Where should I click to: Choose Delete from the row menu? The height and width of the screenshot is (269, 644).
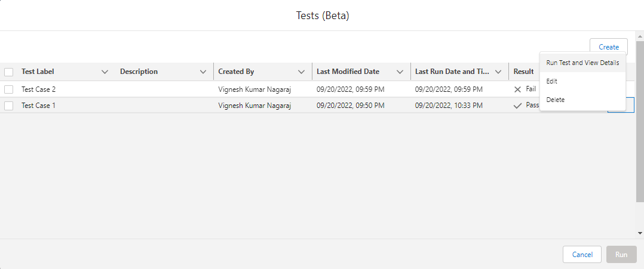click(x=556, y=100)
